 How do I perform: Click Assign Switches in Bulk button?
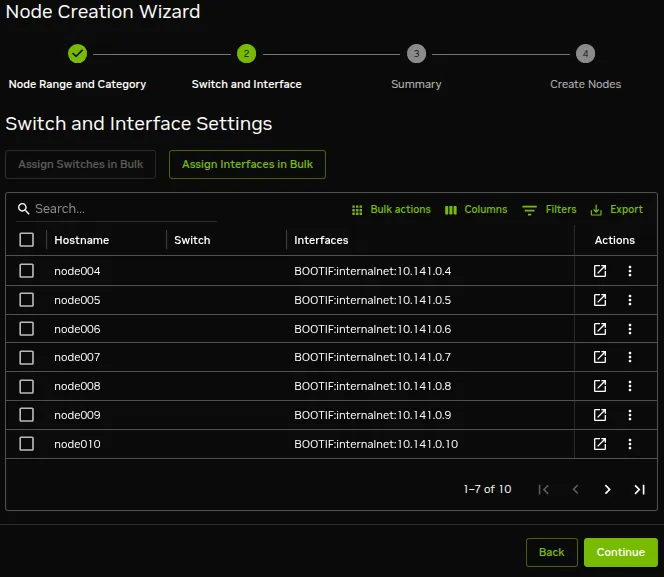click(x=80, y=164)
